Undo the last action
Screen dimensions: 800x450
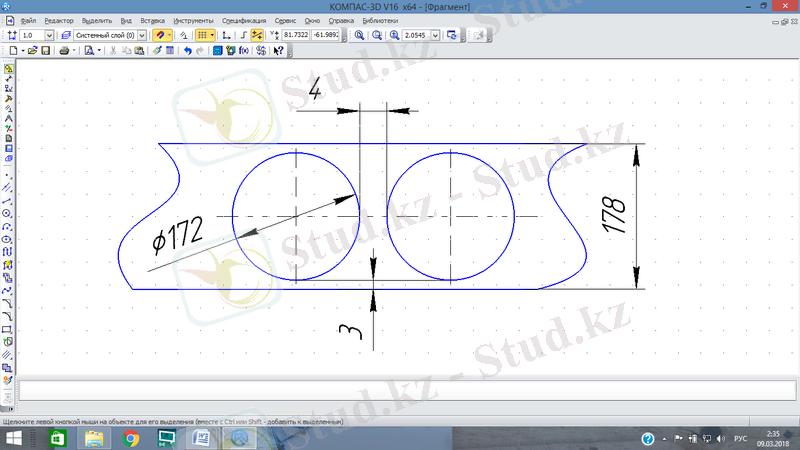click(187, 51)
